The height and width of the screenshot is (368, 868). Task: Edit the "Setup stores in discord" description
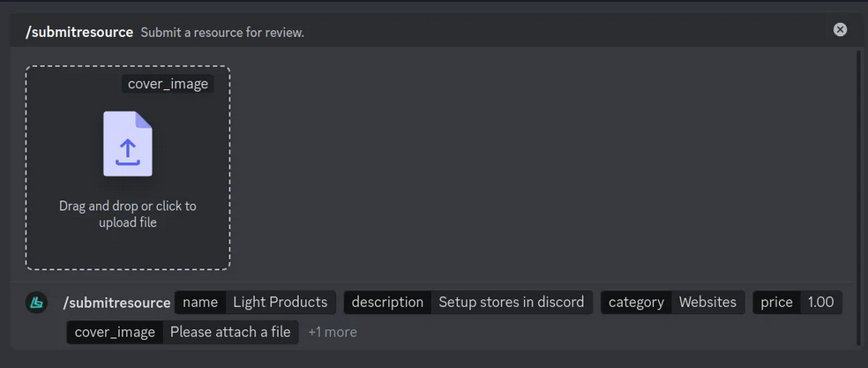tap(512, 303)
